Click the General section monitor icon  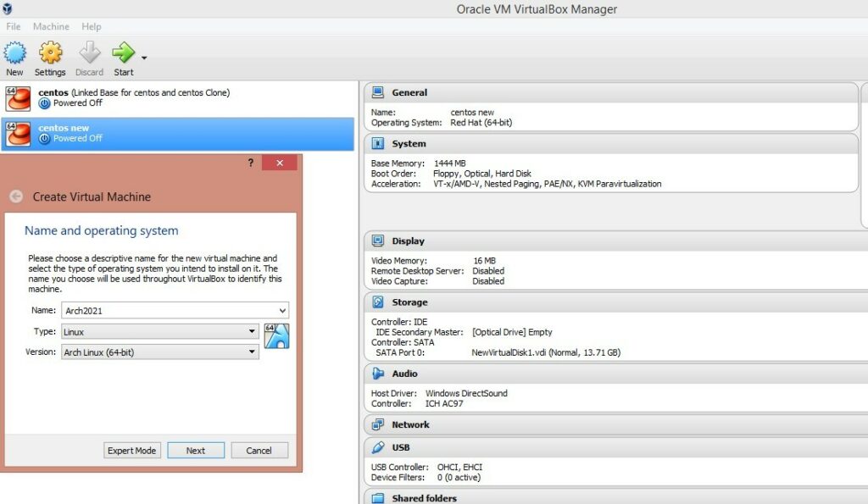pos(378,92)
